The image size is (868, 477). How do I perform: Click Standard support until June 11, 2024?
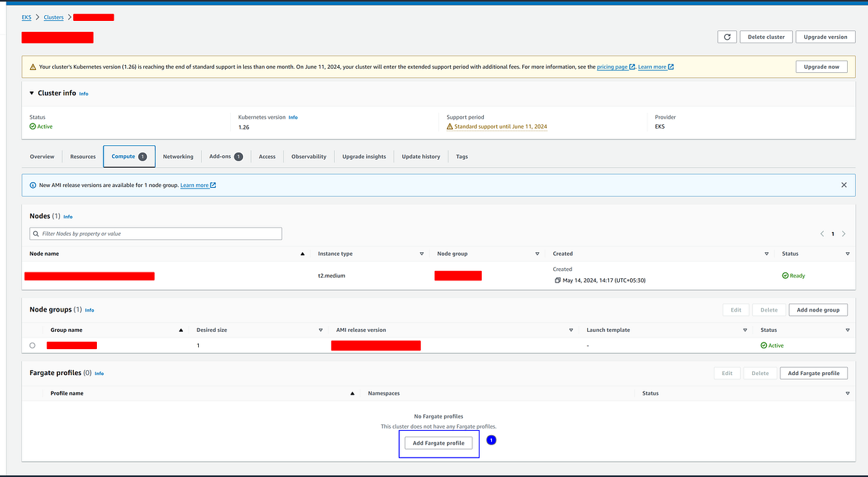501,126
